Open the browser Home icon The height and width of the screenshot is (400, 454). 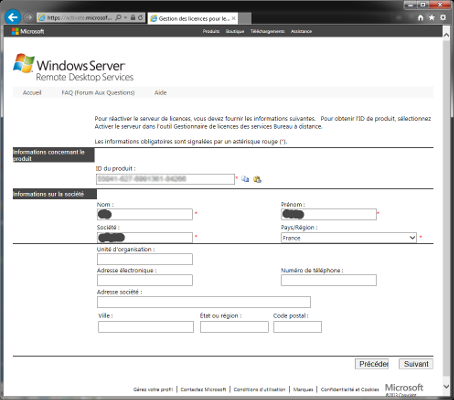point(421,18)
